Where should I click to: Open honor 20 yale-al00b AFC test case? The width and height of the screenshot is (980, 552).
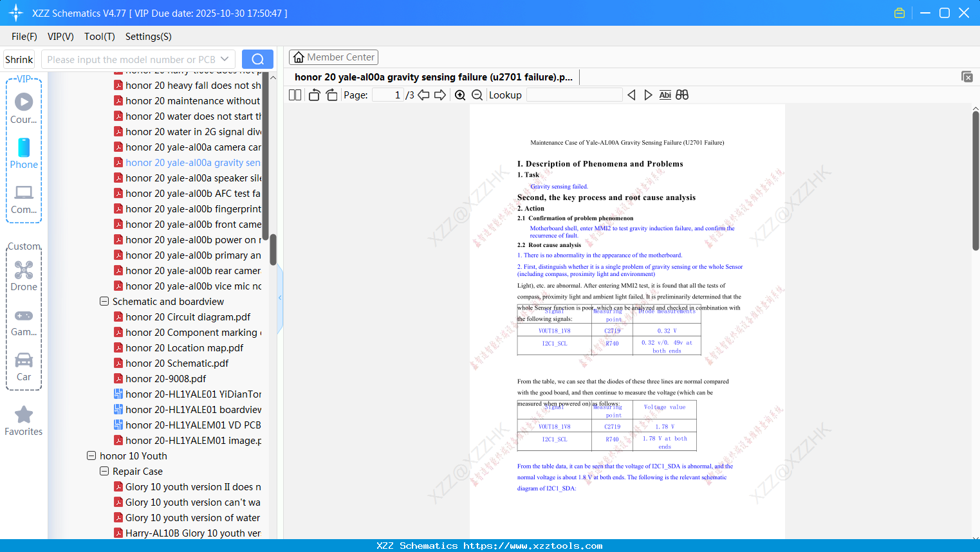pos(193,193)
